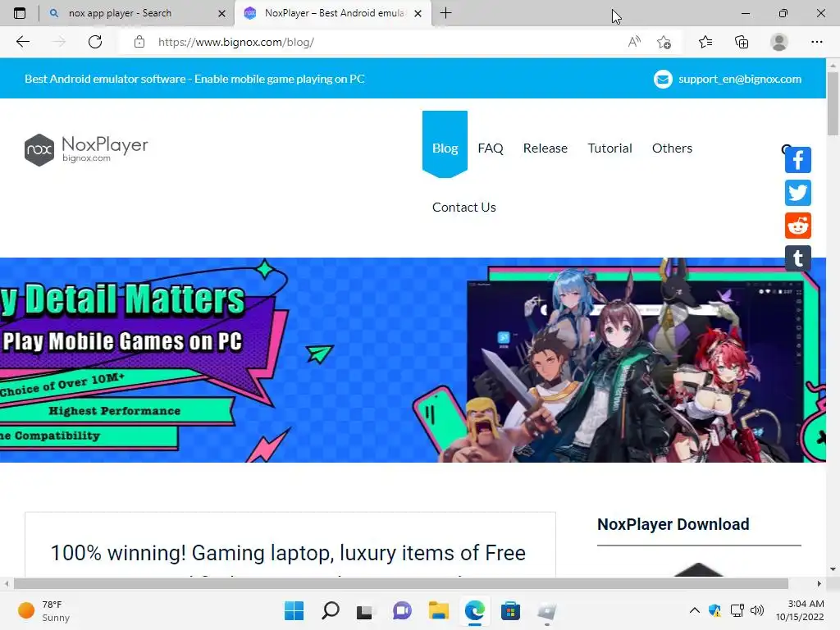Open tab actions menu
The height and width of the screenshot is (630, 840).
coord(20,13)
